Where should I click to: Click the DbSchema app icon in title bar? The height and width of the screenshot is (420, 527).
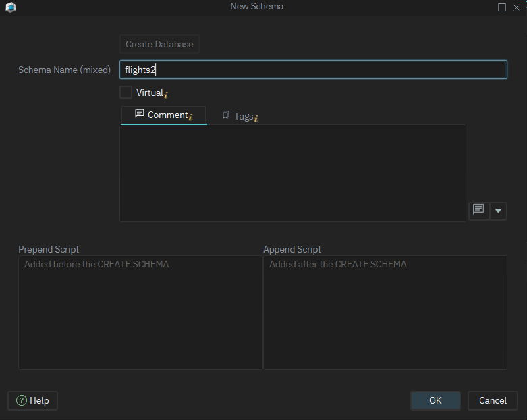point(11,7)
